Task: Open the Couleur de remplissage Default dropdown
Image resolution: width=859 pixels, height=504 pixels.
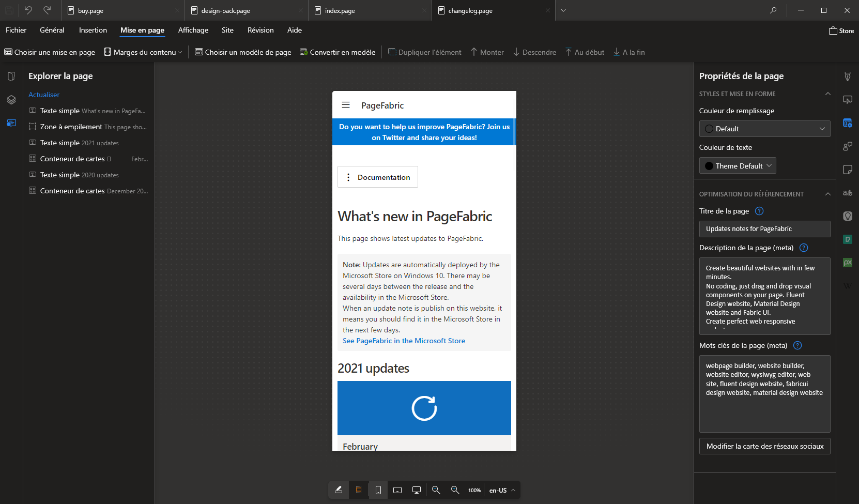Action: coord(764,129)
